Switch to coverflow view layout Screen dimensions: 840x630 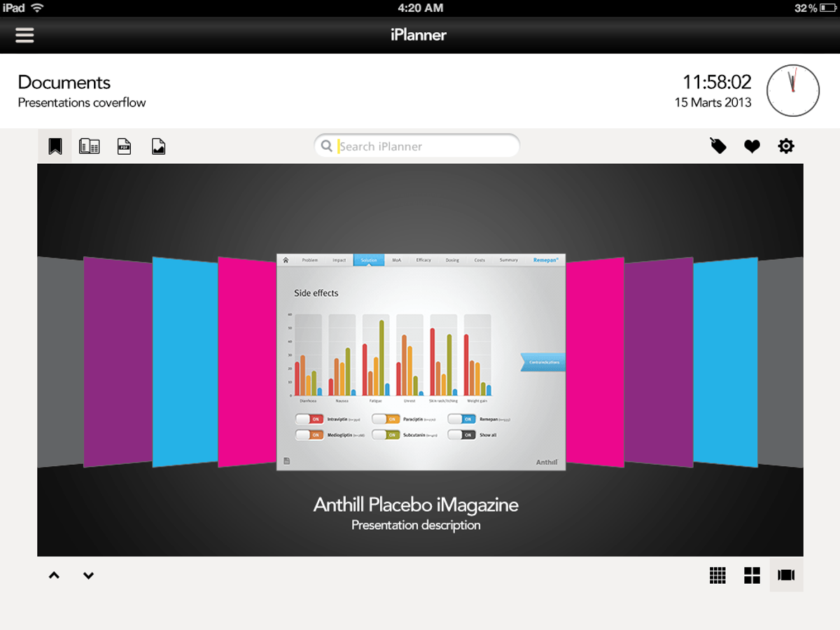click(785, 575)
